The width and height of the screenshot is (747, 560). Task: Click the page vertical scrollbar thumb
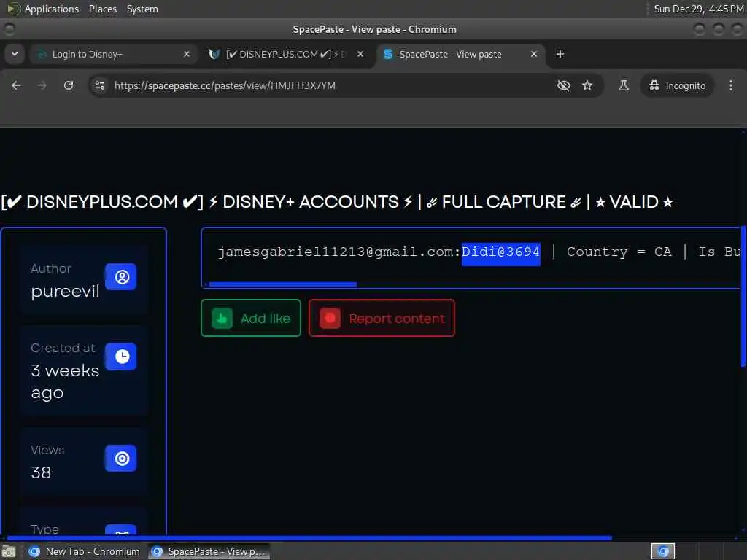pos(743,296)
